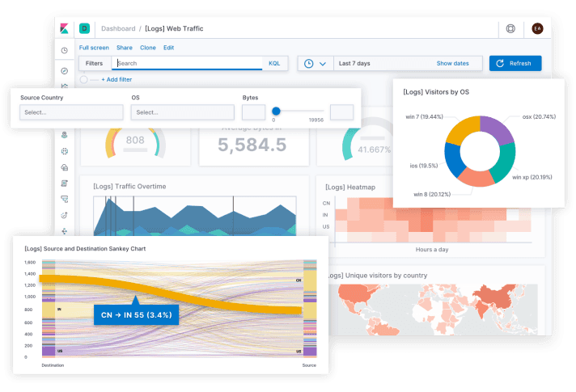Click the Refresh button
This screenshot has width=576, height=392.
tap(515, 63)
